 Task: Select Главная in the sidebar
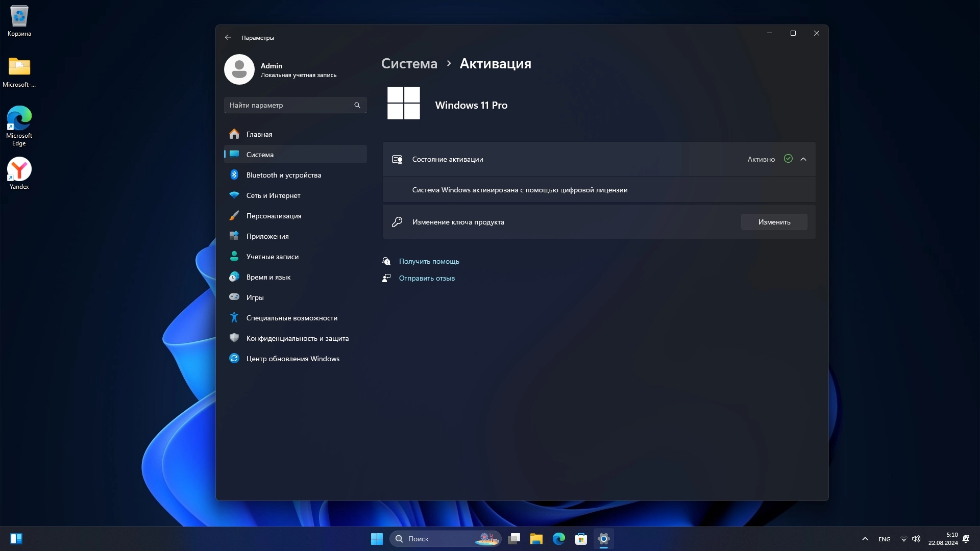(259, 134)
